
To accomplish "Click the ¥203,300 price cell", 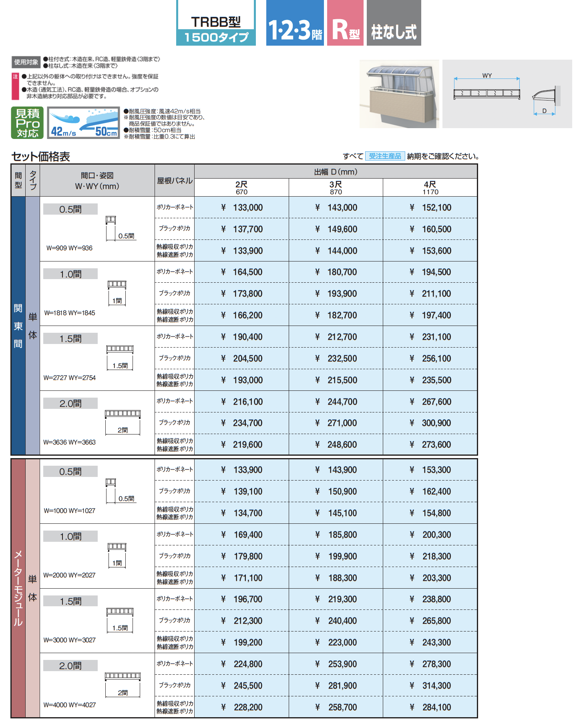I will point(430,578).
